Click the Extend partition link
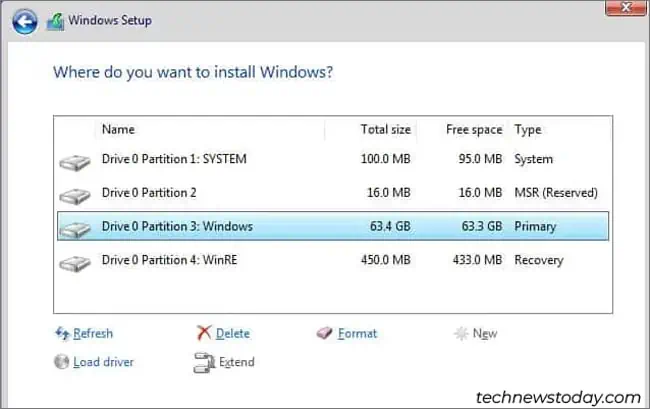Screen dimensions: 650x409 coord(236,362)
